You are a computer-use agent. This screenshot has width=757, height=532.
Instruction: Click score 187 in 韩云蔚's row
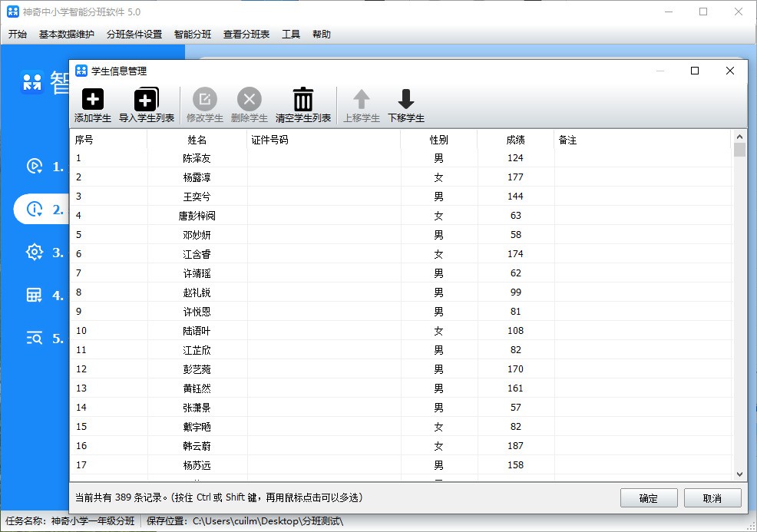coord(516,446)
